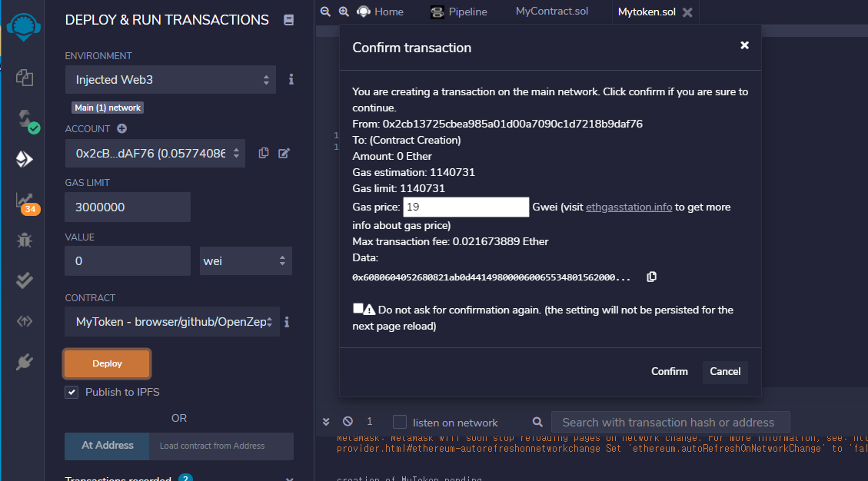Click the sign message edit icon

pos(284,153)
